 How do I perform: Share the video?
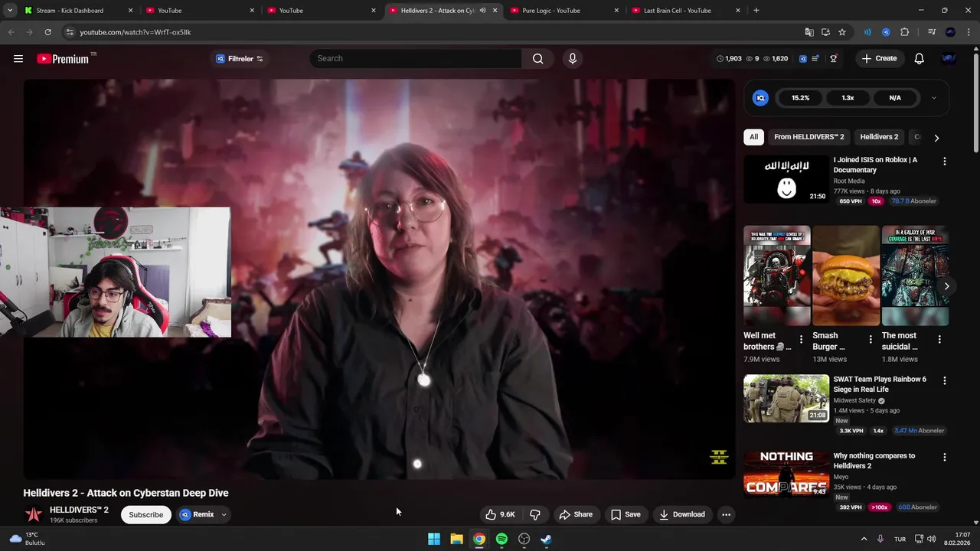click(x=576, y=514)
